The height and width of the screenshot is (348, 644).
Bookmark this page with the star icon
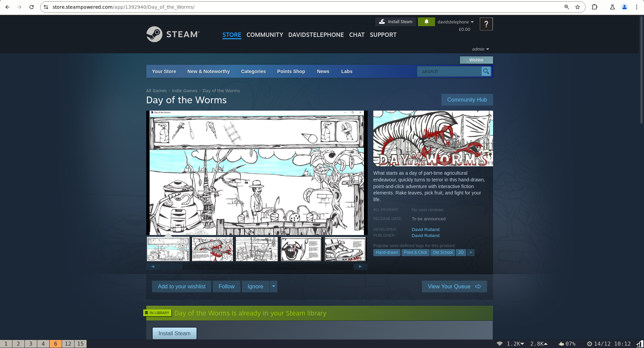point(578,7)
